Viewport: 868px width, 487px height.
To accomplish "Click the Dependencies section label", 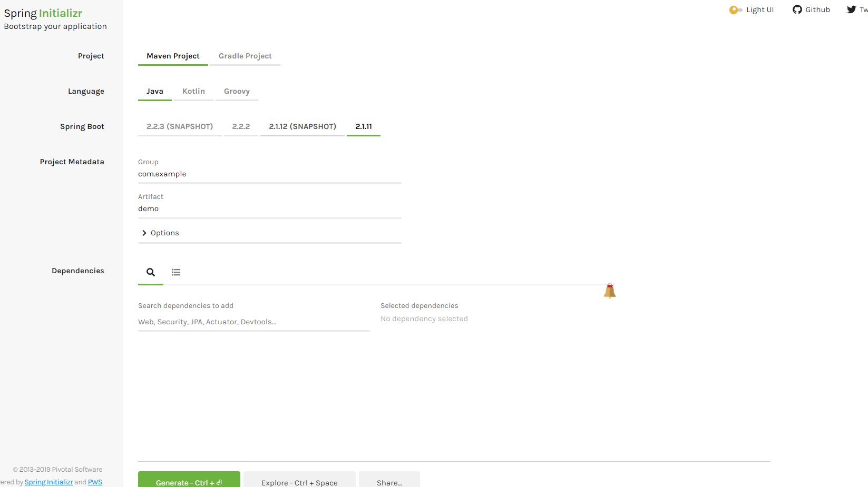I will coord(78,271).
